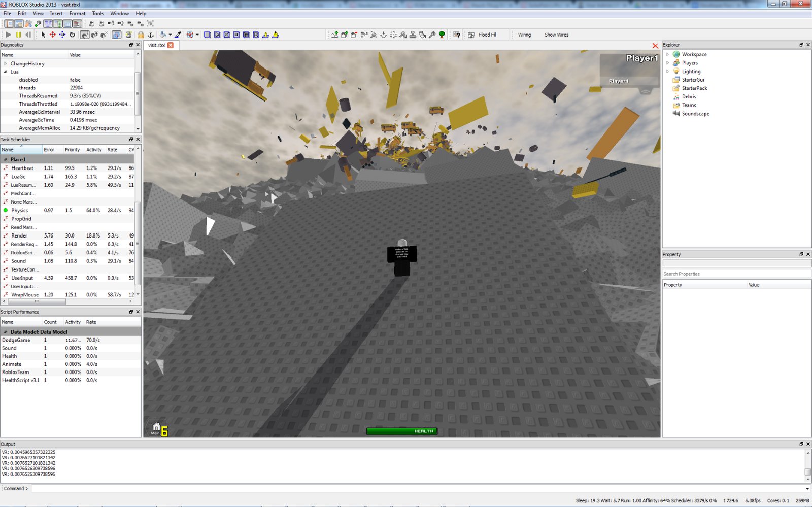This screenshot has height=507, width=812.
Task: Expand the ChangeHistory row in Diagnostics
Action: 6,64
